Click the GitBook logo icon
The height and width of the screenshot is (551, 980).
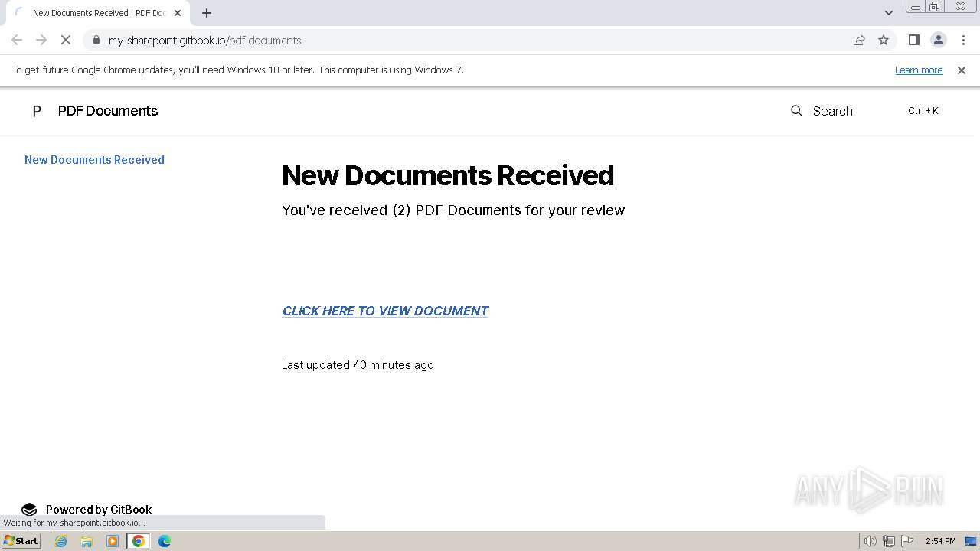point(29,510)
